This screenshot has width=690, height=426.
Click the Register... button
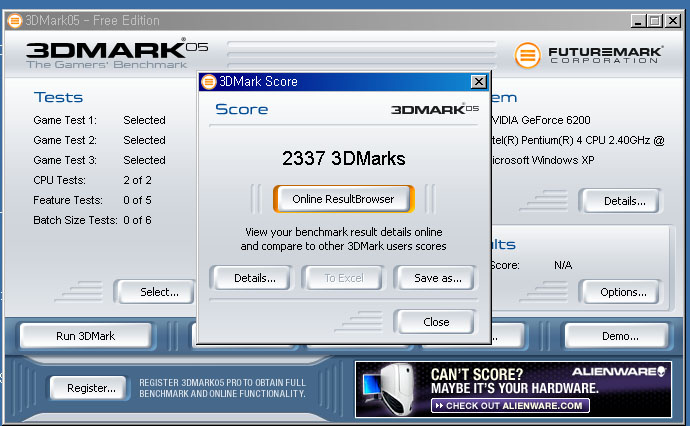(91, 388)
